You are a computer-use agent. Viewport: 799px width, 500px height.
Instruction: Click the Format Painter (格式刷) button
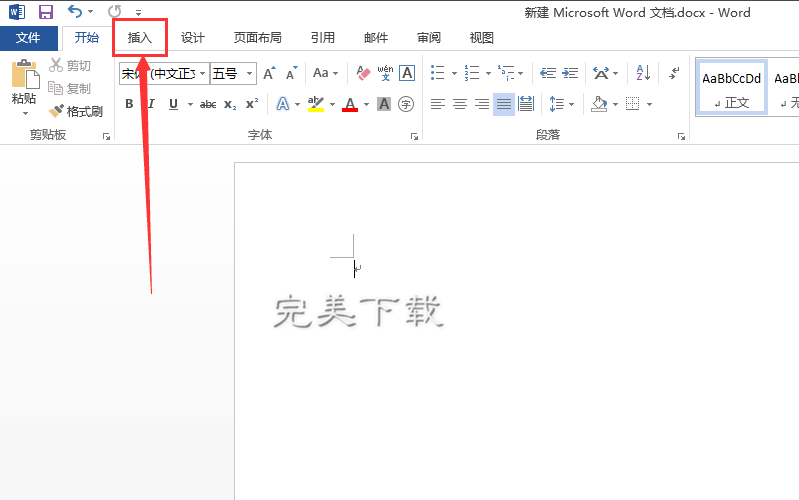point(76,111)
